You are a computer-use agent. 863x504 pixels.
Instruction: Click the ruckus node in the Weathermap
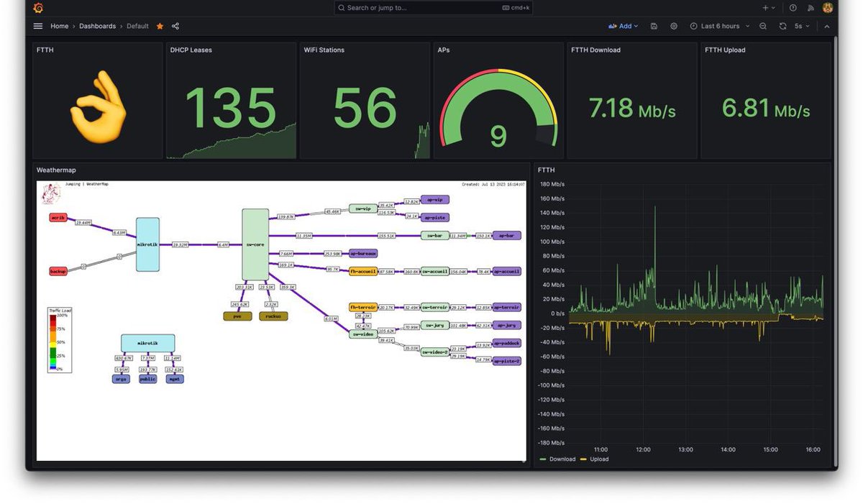point(273,316)
